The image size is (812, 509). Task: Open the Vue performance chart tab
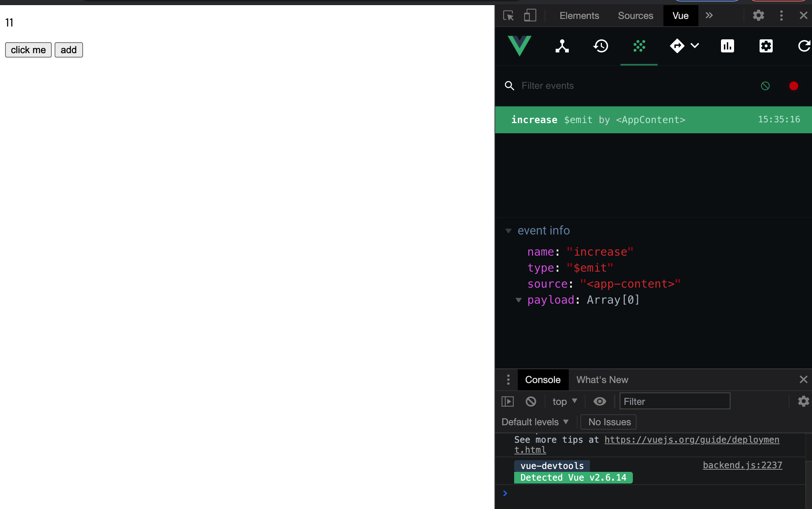727,46
